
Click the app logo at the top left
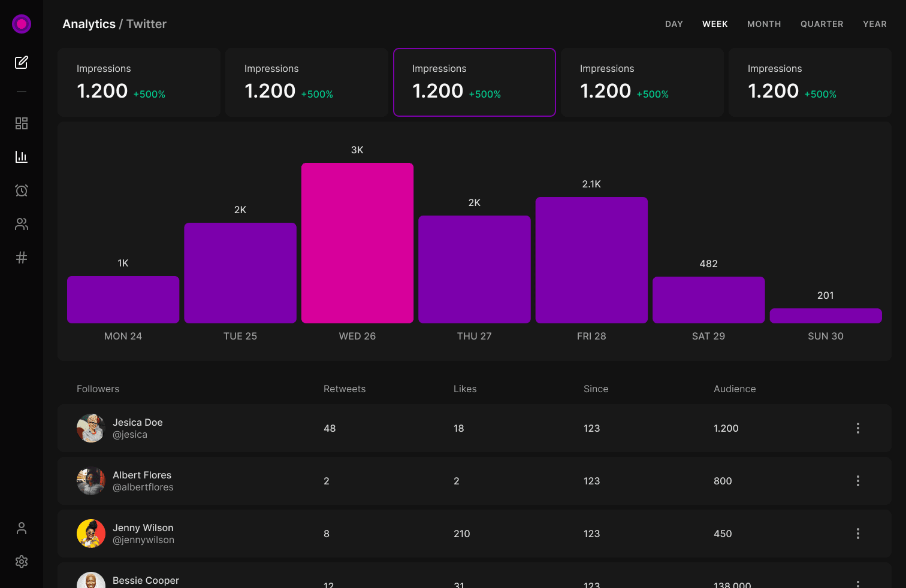coord(22,24)
